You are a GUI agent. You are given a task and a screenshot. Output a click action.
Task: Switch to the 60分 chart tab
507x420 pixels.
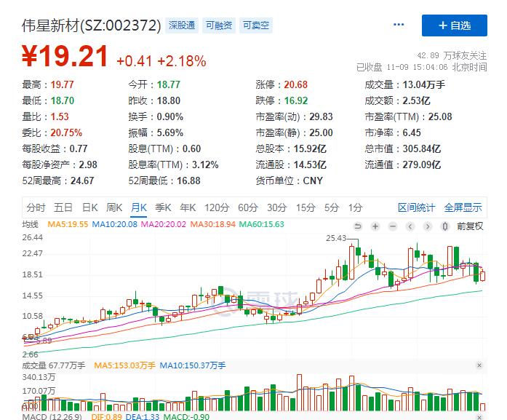tap(248, 207)
